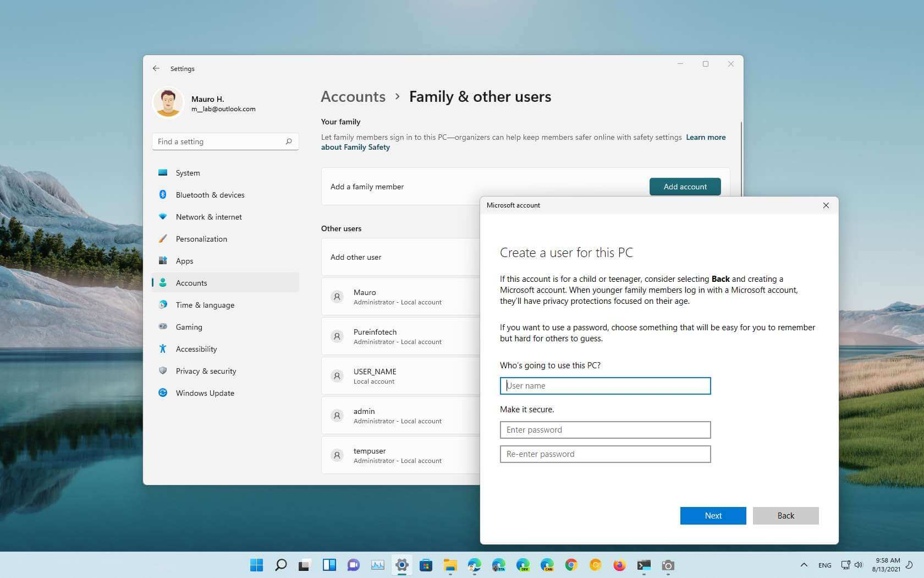Open Gaming settings
This screenshot has width=924, height=578.
click(x=226, y=327)
